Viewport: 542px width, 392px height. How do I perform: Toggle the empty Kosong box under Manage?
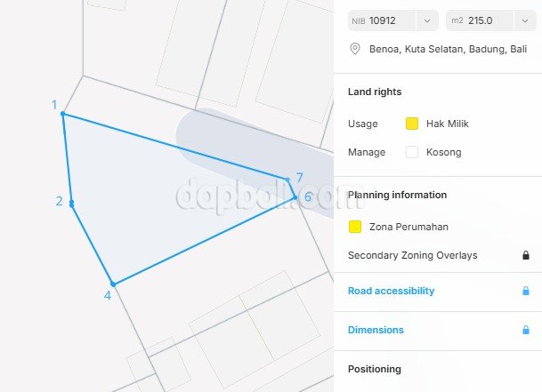(412, 152)
